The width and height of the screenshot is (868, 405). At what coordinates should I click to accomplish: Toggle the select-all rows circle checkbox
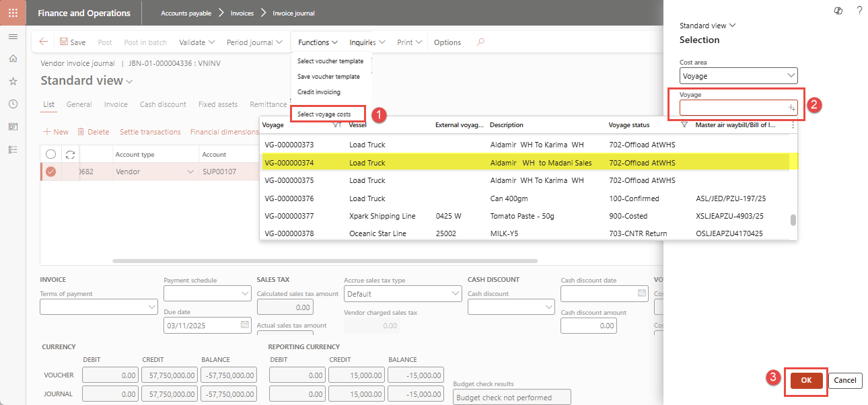click(50, 154)
